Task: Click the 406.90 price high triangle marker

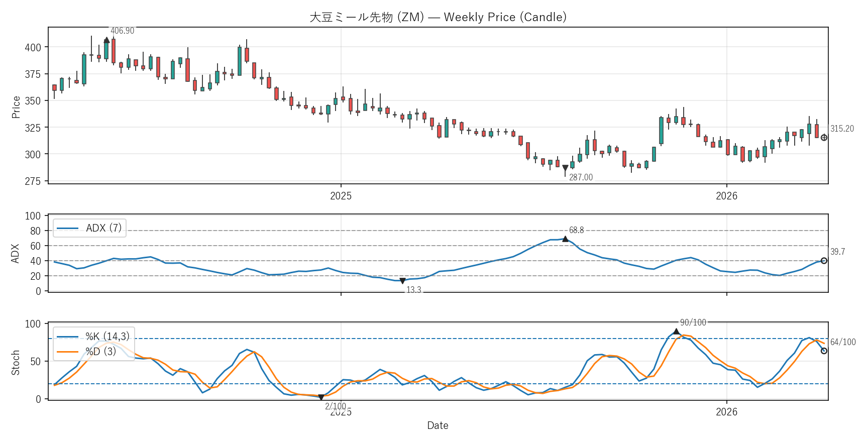Action: (106, 40)
